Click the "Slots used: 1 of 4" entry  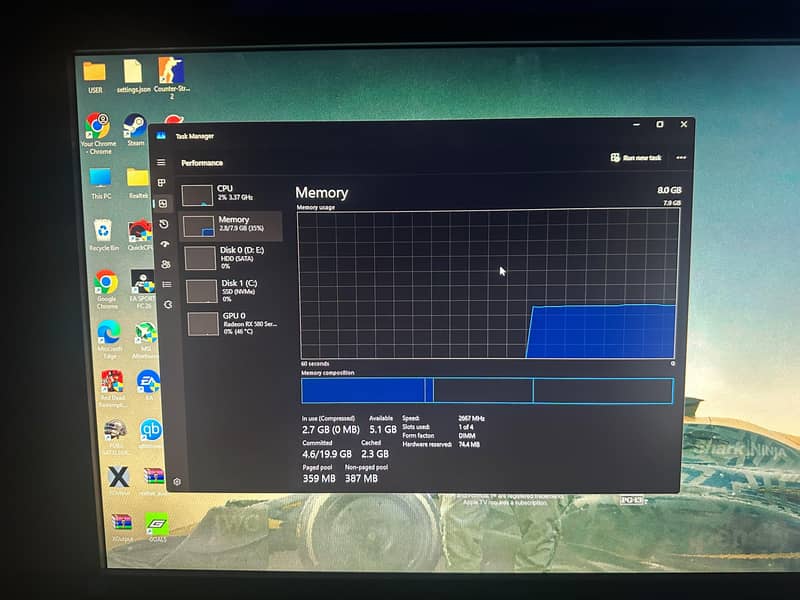(438, 427)
